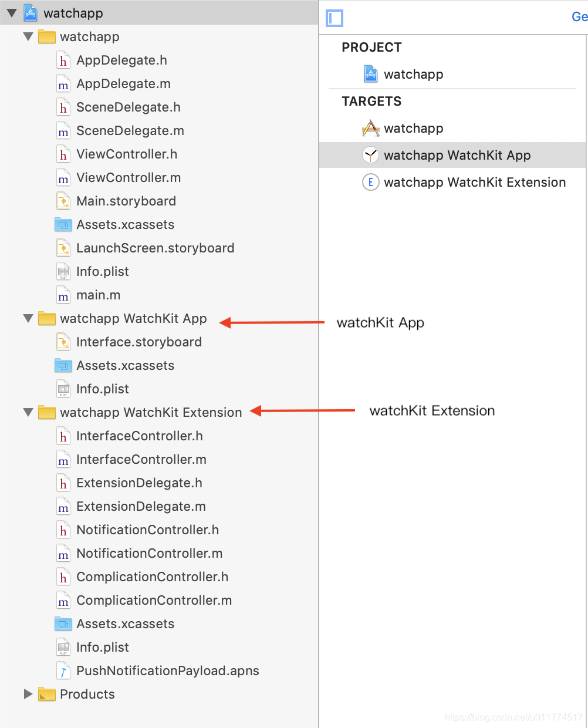588x728 pixels.
Task: Open the partially visible General tab
Action: (x=580, y=16)
